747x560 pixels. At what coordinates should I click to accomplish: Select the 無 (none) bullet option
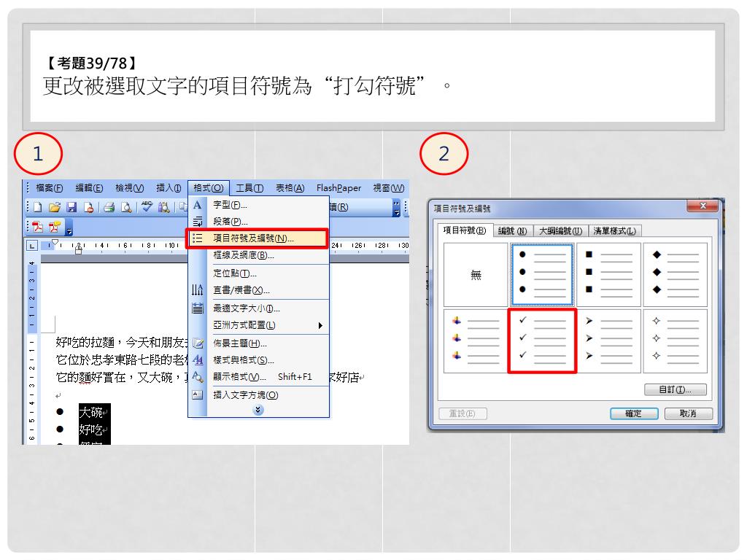[x=476, y=275]
